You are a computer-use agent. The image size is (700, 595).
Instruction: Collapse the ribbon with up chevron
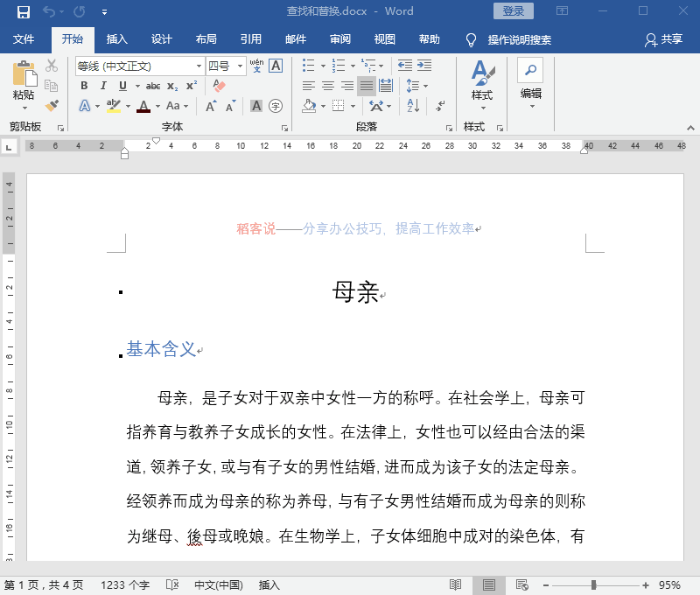[690, 128]
